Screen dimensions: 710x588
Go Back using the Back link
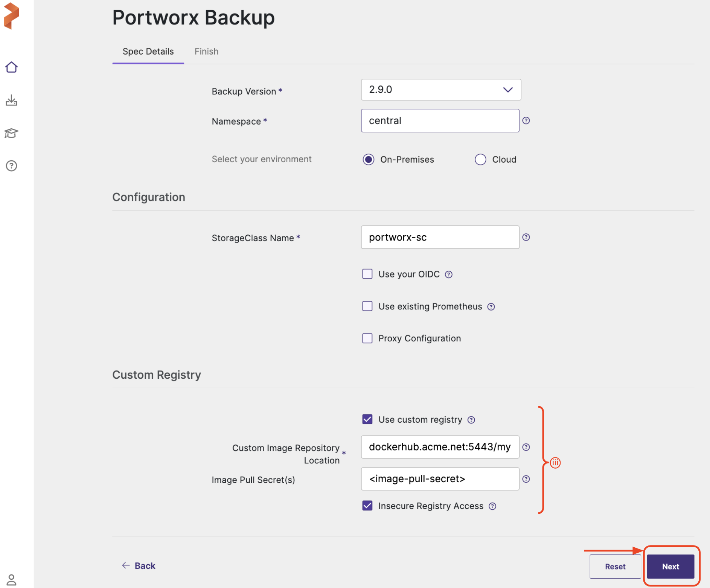(139, 566)
